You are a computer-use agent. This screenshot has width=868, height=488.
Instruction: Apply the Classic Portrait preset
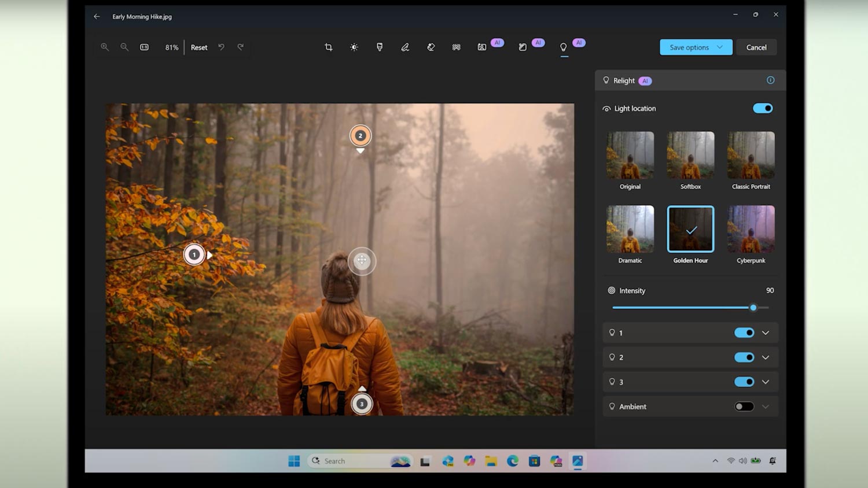(x=751, y=155)
